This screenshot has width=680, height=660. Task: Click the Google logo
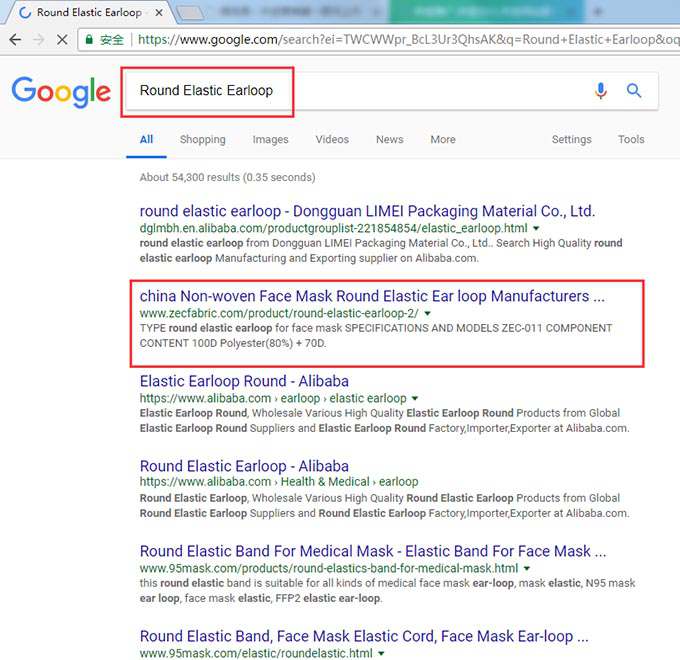point(61,92)
